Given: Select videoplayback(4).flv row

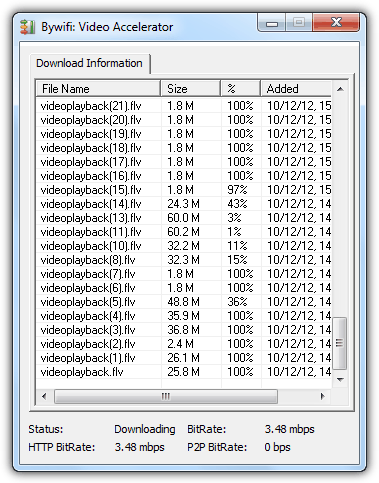Looking at the screenshot, I should 184,316.
